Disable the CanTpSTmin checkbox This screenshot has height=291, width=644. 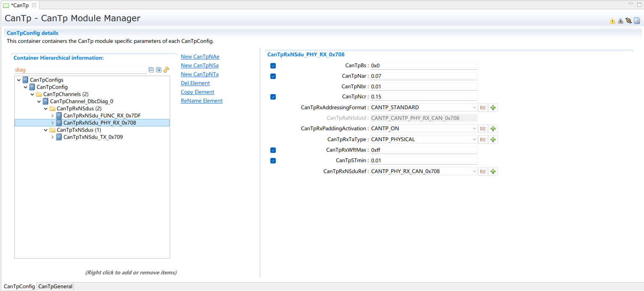click(273, 161)
